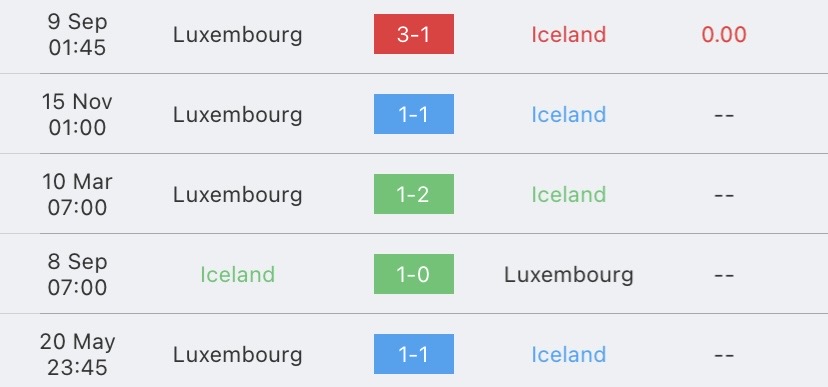The width and height of the screenshot is (828, 387).
Task: Select the 10 Mar 07:00 match date
Action: (77, 194)
